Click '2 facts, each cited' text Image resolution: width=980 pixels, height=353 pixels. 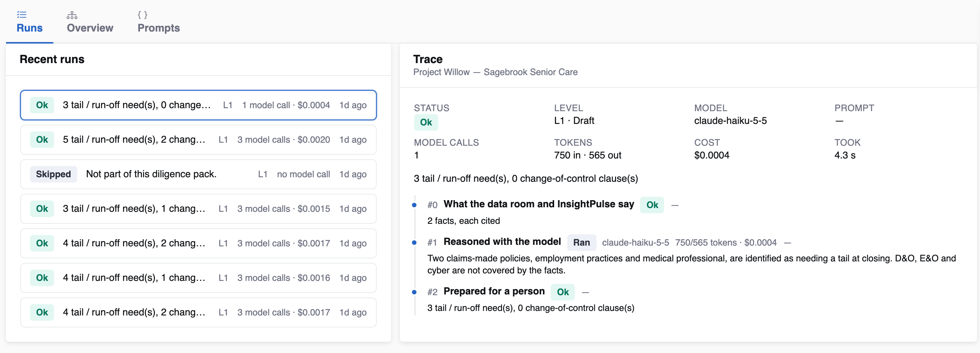point(463,221)
